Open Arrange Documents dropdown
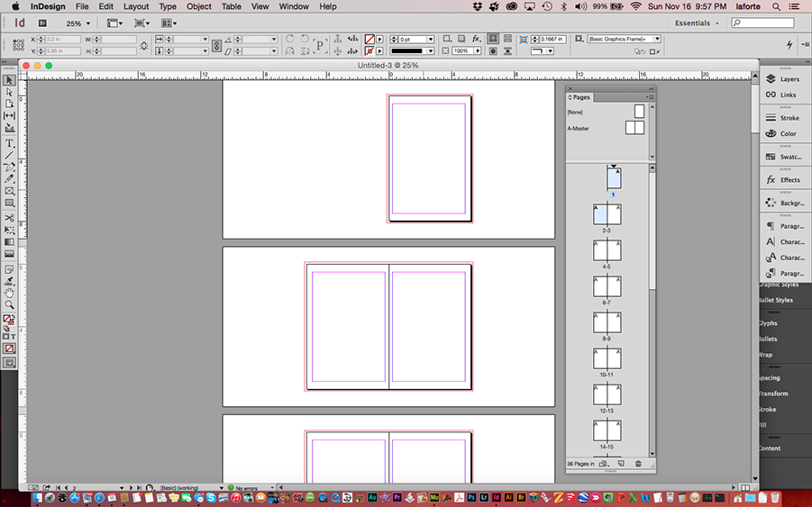This screenshot has width=812, height=507. pyautogui.click(x=169, y=23)
